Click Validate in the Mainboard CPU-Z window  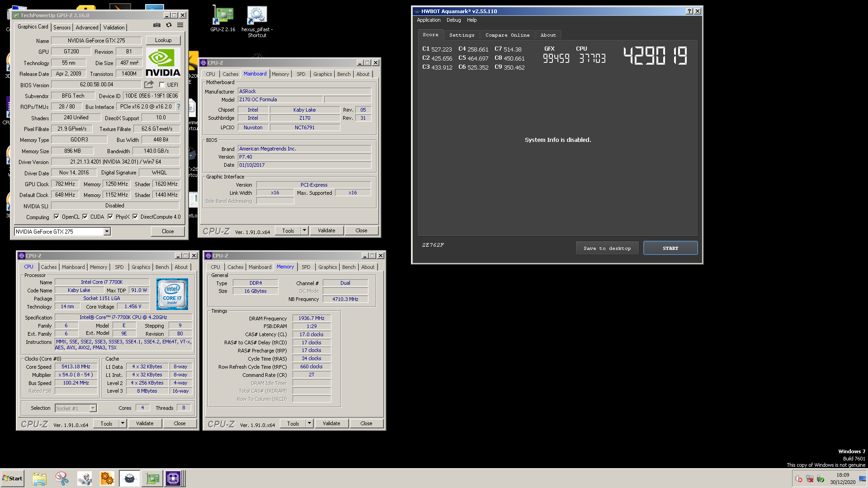point(326,230)
